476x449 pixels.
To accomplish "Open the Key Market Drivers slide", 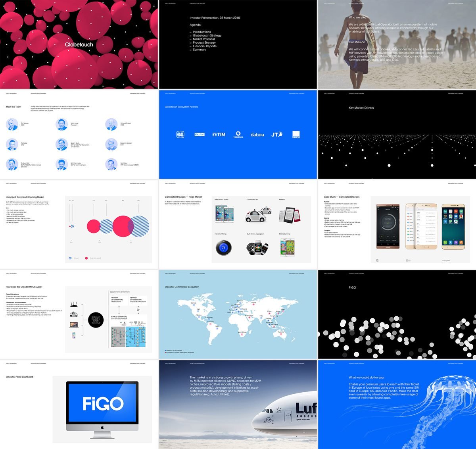I will (397, 135).
